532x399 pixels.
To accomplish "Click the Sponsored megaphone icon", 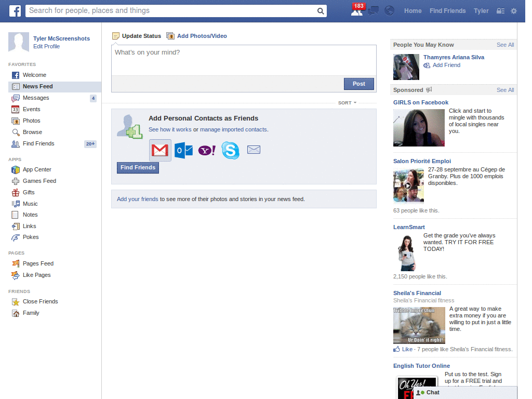I will pyautogui.click(x=429, y=90).
